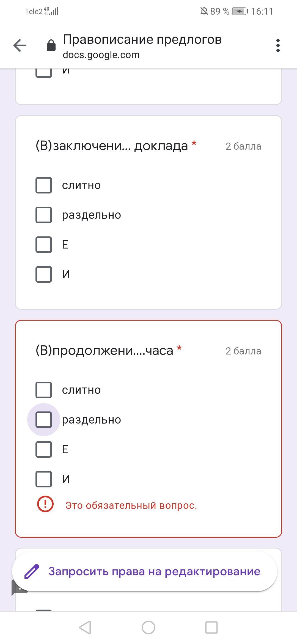Tap the padlock site security icon
This screenshot has height=644, width=297.
click(x=51, y=45)
